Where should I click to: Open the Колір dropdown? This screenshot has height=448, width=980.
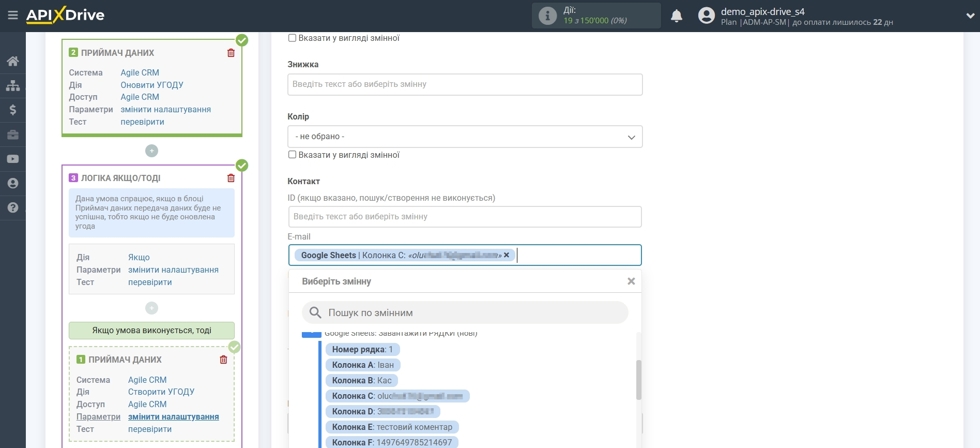tap(465, 137)
